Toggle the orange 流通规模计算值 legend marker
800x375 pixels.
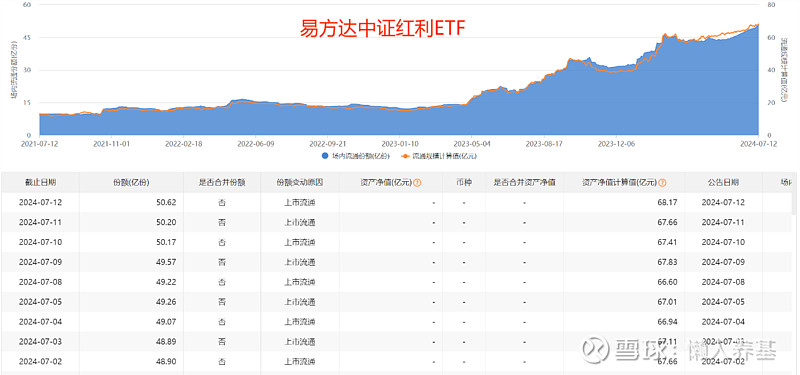coord(406,156)
